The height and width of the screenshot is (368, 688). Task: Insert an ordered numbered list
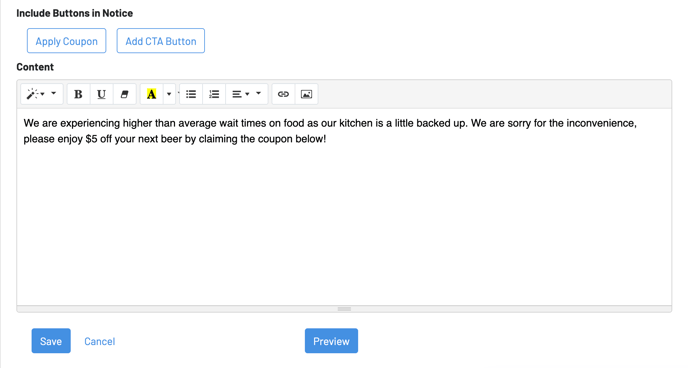tap(214, 94)
